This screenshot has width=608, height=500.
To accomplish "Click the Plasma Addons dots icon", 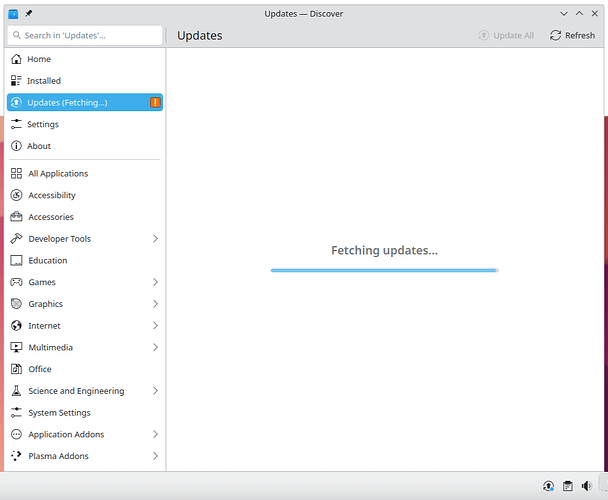I will 16,456.
